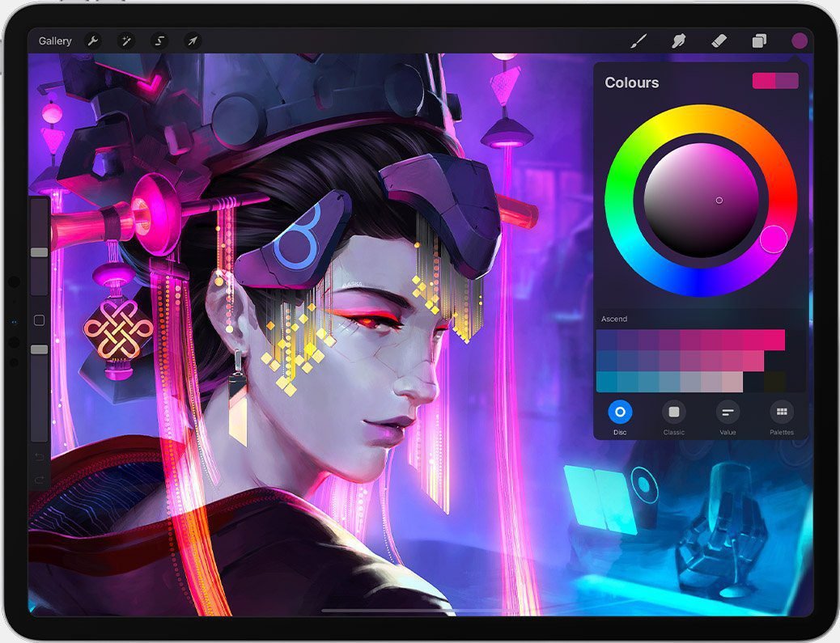This screenshot has width=840, height=643.
Task: Switch to the Disc colour tab
Action: [x=620, y=412]
